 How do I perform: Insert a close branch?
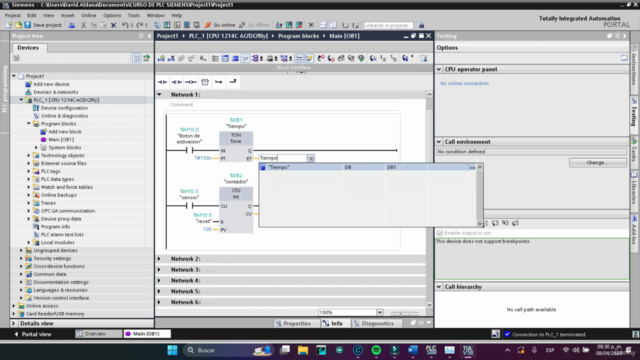click(233, 82)
